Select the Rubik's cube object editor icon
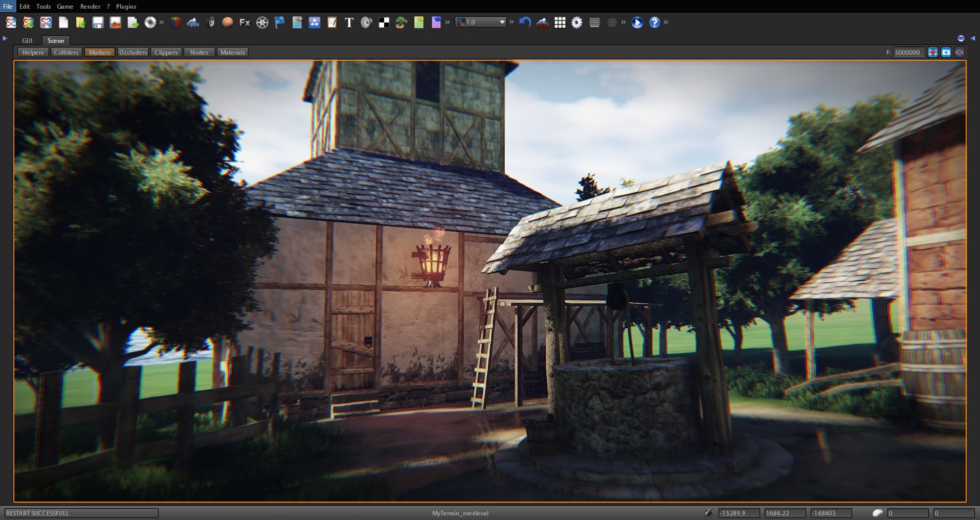980x520 pixels. point(175,22)
